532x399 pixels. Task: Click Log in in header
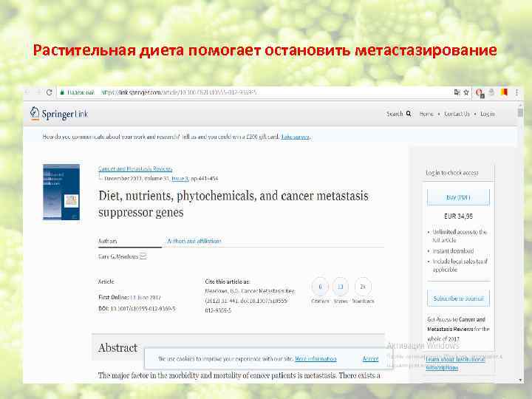[488, 114]
